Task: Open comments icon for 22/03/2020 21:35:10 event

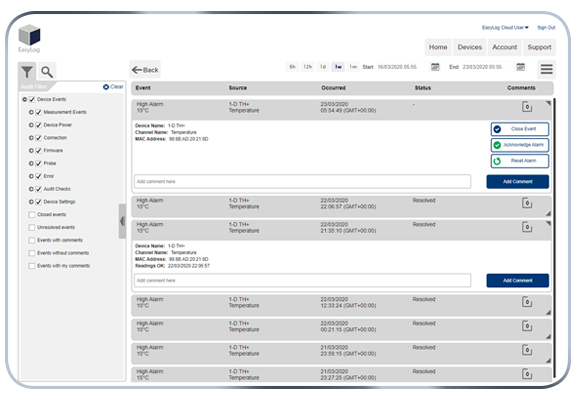Action: (x=527, y=227)
